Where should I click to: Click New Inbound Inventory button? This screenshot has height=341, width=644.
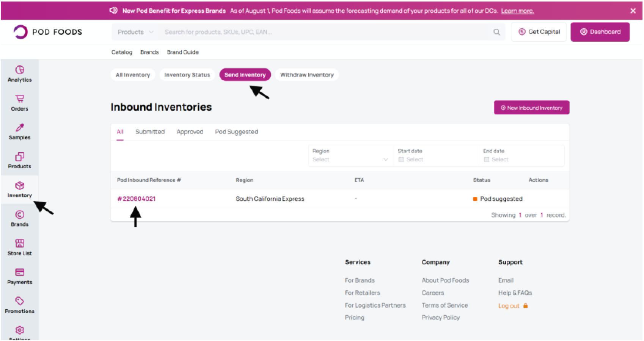[531, 108]
